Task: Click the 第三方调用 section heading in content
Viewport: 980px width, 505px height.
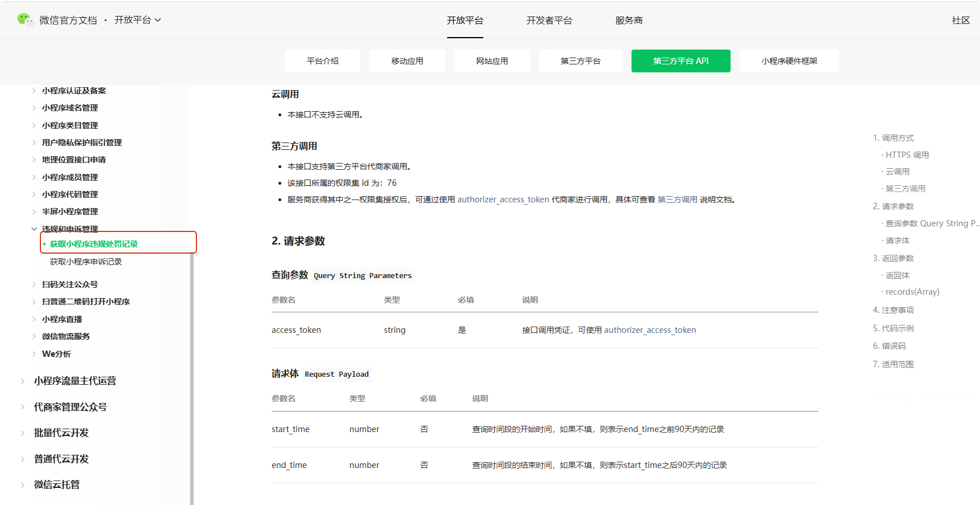Action: [x=294, y=146]
